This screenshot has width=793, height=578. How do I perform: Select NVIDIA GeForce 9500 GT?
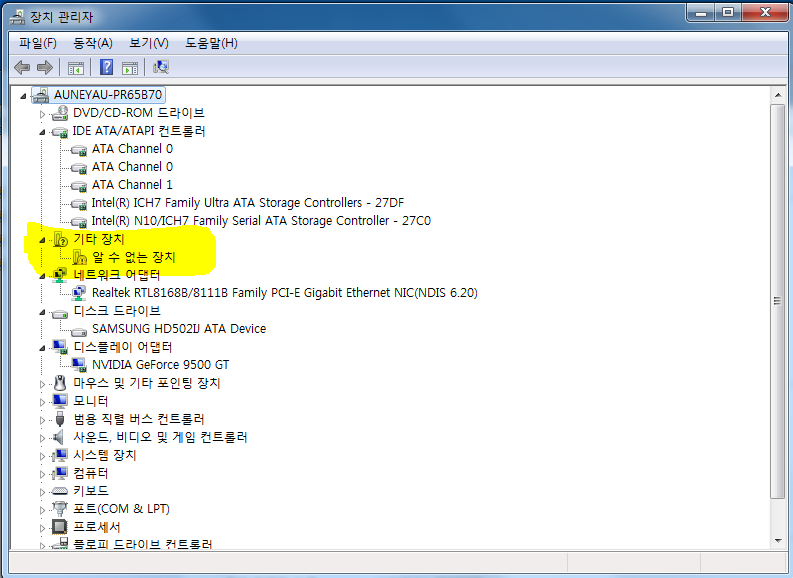pos(160,365)
